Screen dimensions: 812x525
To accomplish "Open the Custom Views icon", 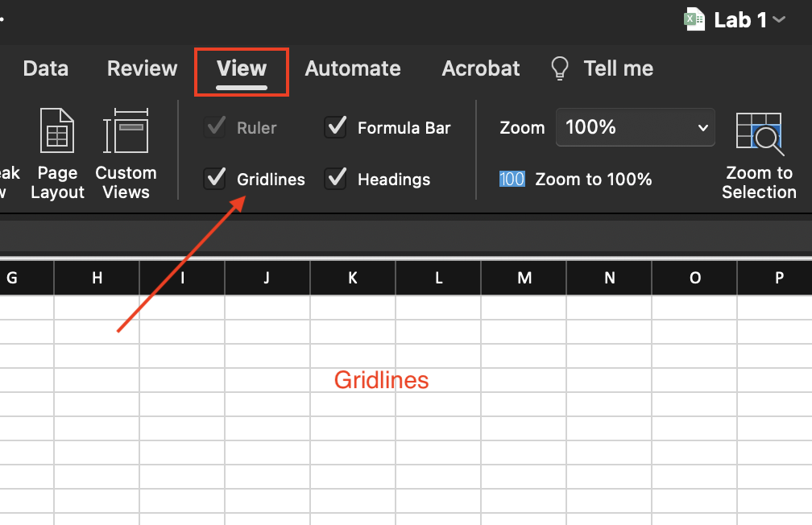I will 126,133.
